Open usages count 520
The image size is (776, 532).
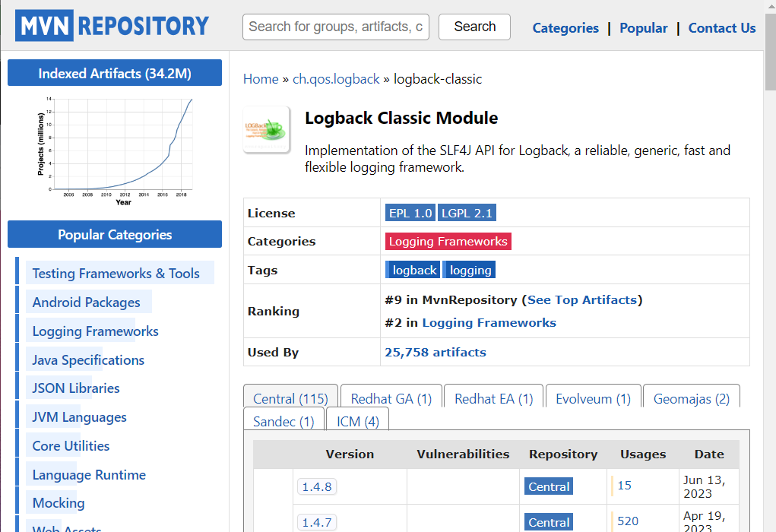628,521
